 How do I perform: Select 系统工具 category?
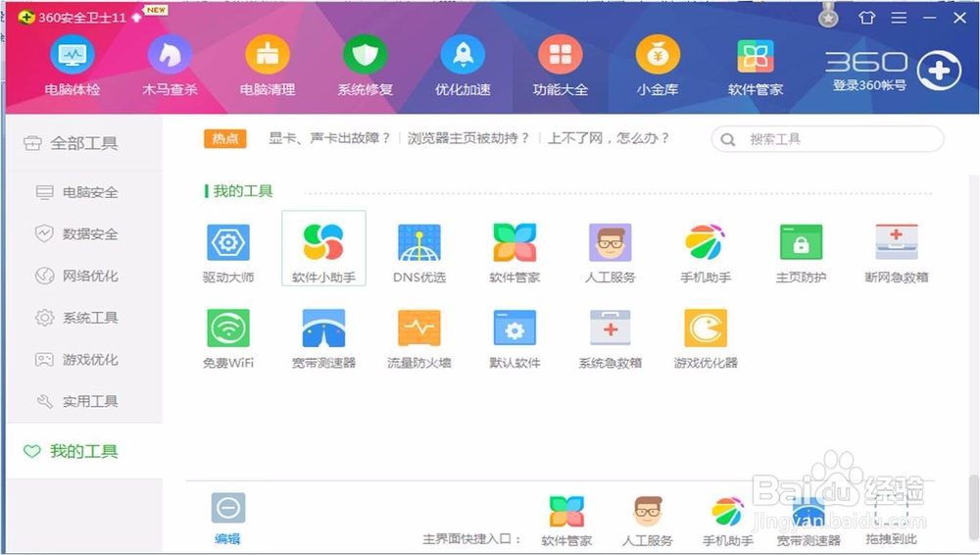point(83,318)
